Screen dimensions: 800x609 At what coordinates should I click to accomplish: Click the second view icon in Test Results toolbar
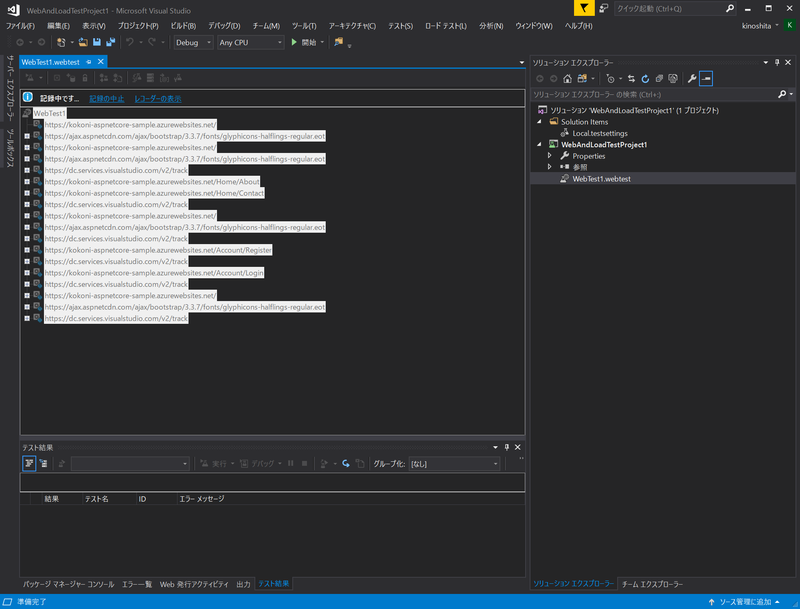(x=43, y=464)
